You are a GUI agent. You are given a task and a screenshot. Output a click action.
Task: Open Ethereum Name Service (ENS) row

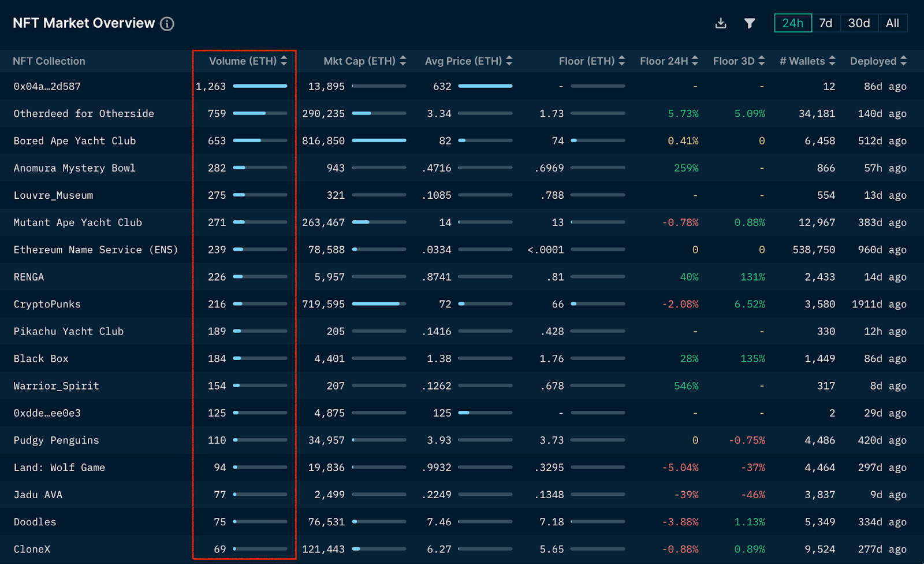point(96,250)
